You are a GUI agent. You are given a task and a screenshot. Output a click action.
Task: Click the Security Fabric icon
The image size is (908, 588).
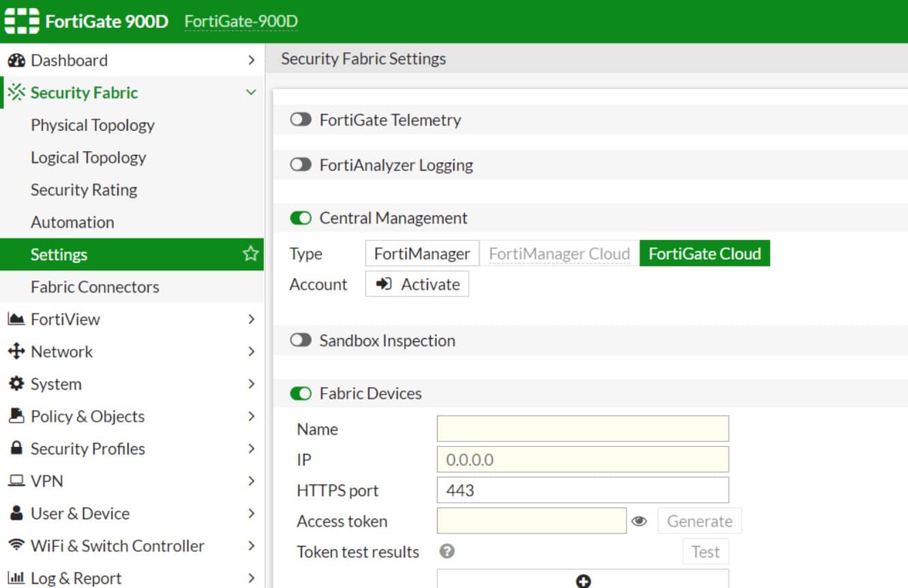pyautogui.click(x=16, y=93)
